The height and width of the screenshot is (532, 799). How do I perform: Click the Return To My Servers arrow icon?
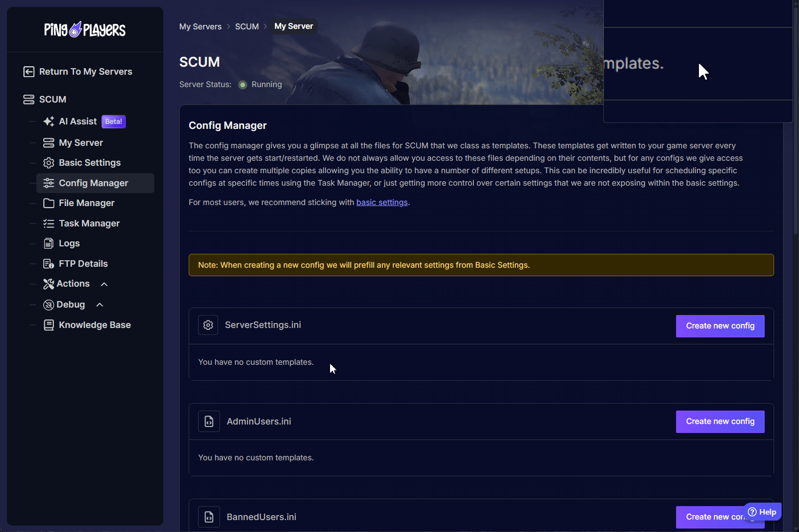tap(29, 72)
